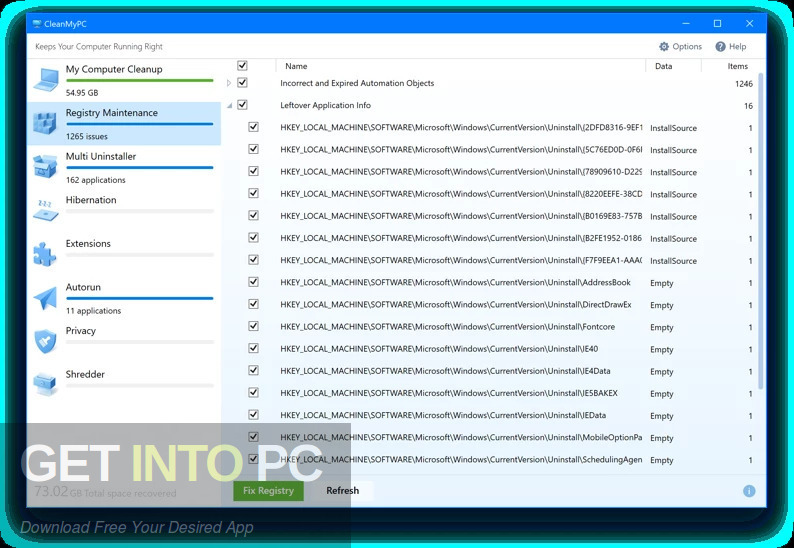Click the Help question mark icon
The width and height of the screenshot is (794, 548).
click(x=720, y=47)
